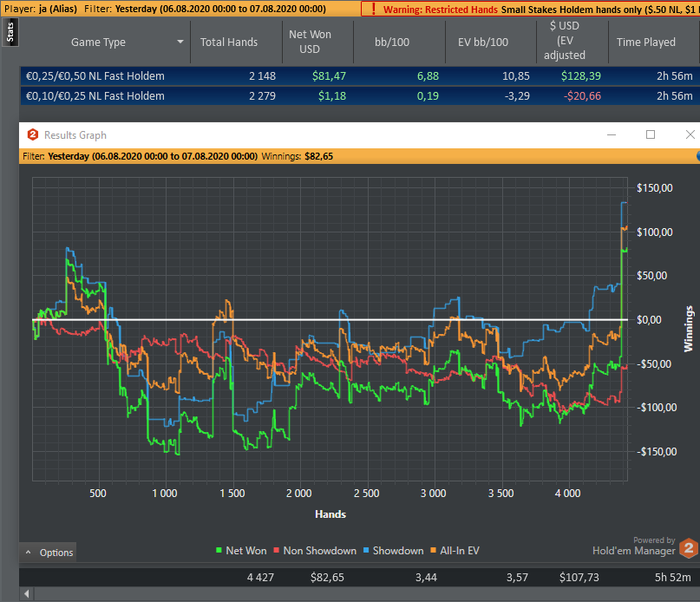Click the Player: ja (Alias) filter text

[41, 9]
